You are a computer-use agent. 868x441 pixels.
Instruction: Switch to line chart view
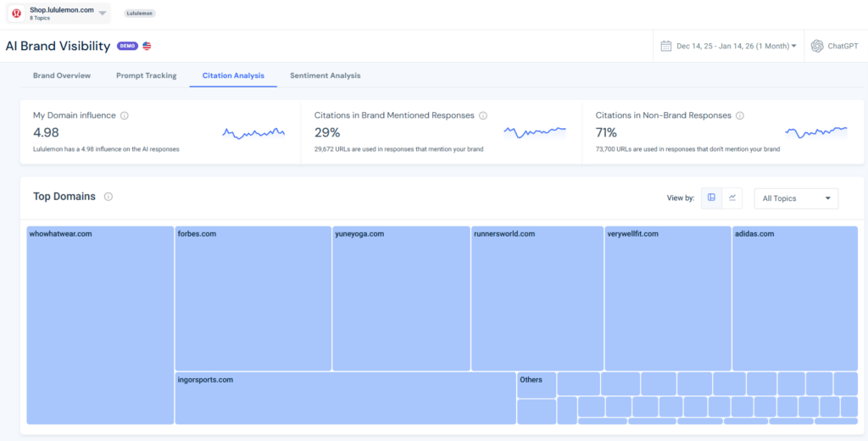(x=732, y=198)
